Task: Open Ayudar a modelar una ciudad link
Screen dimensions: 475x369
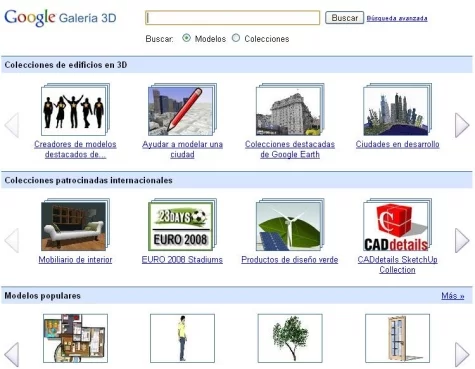Action: 182,149
